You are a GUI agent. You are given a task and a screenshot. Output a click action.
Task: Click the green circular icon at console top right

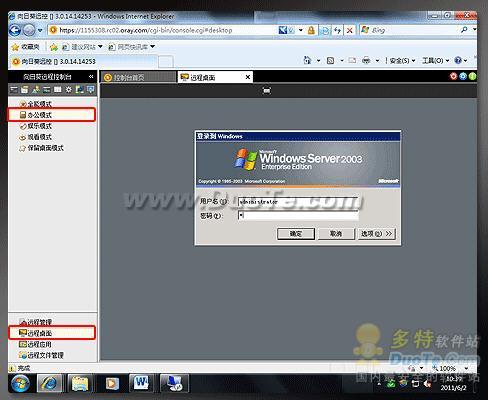tap(472, 76)
